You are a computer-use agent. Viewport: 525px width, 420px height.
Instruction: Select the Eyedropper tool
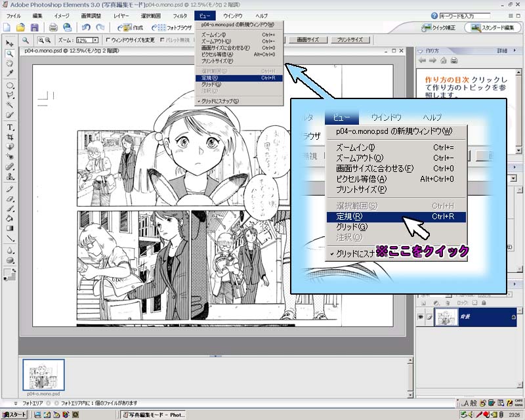[x=10, y=73]
